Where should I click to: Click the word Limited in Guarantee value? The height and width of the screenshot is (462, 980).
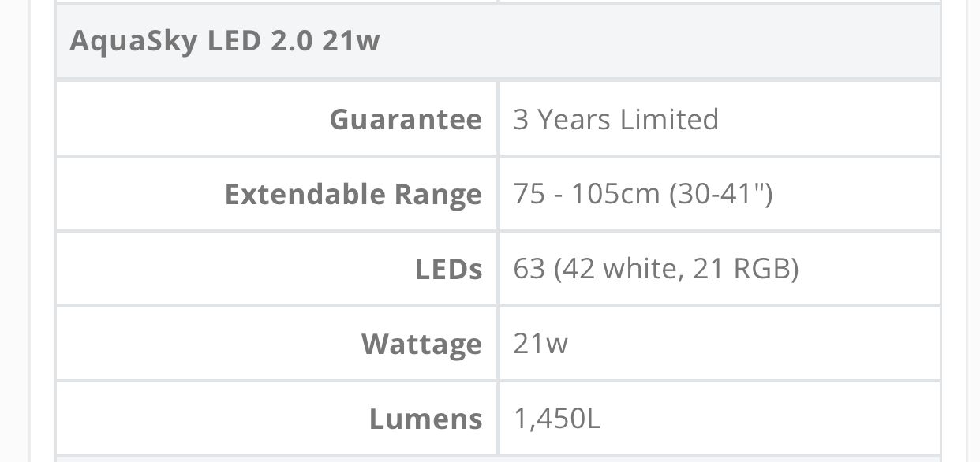pyautogui.click(x=670, y=119)
